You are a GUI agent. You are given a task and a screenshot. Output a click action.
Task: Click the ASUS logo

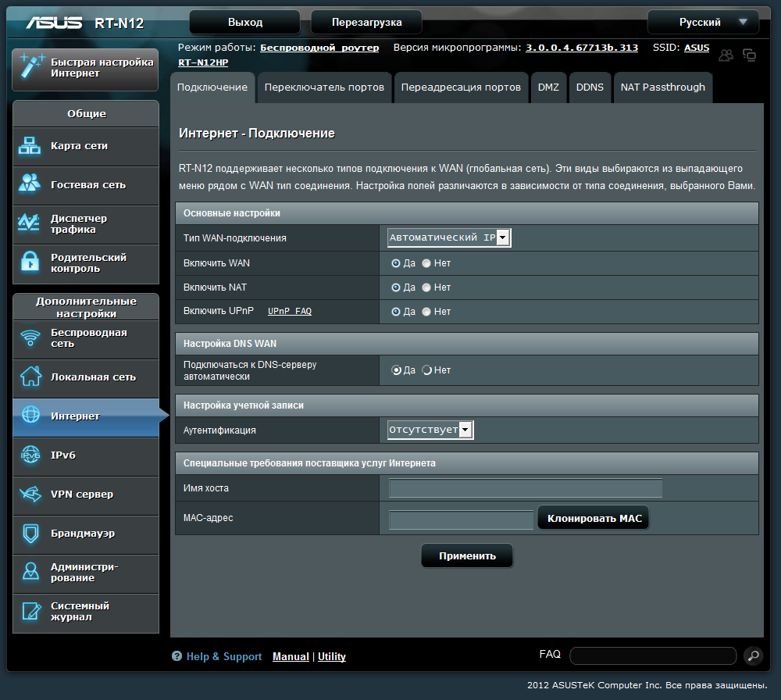(x=54, y=23)
